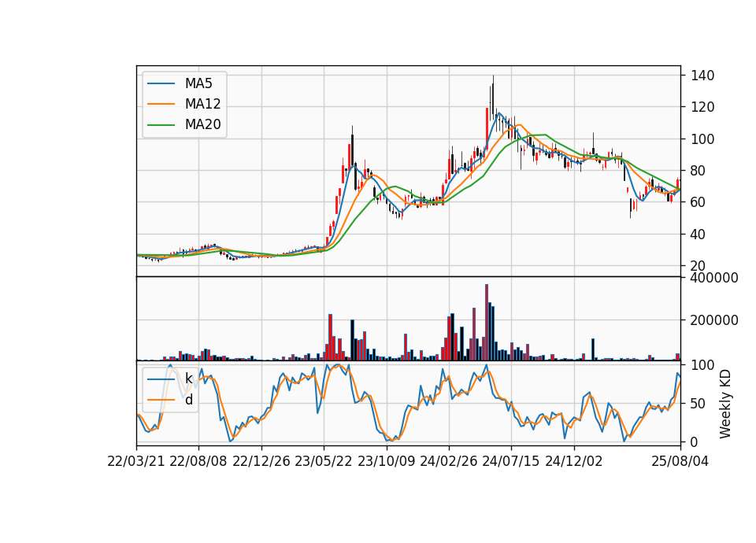Click the 20 price axis label

click(x=699, y=266)
